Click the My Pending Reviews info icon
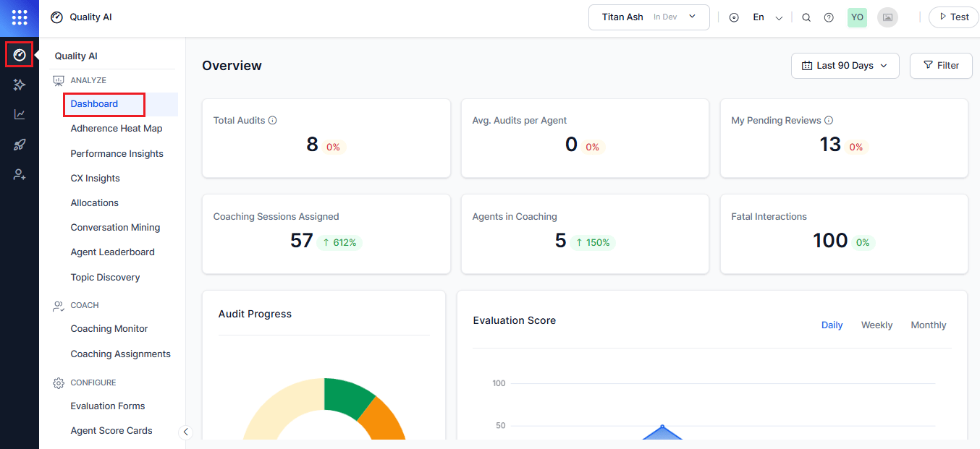980x449 pixels. (829, 121)
